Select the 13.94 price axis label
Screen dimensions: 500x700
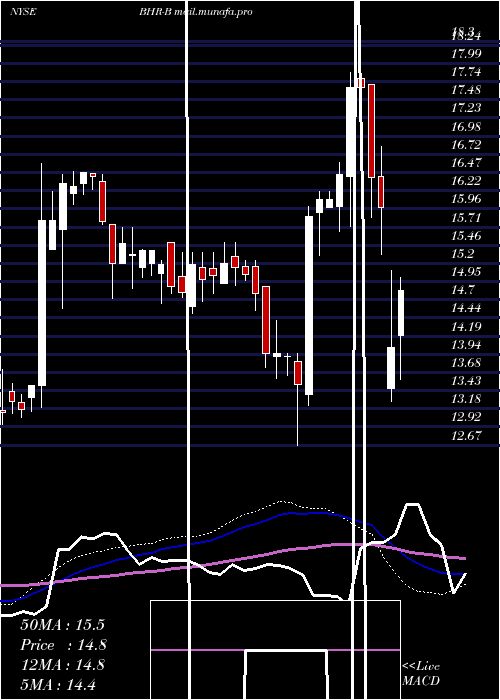point(466,345)
